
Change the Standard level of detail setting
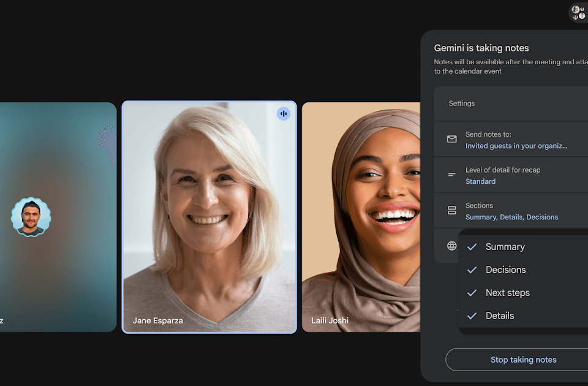(x=480, y=181)
